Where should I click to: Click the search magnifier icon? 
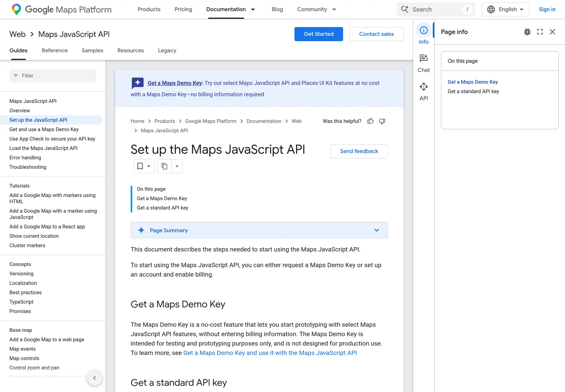pos(405,9)
